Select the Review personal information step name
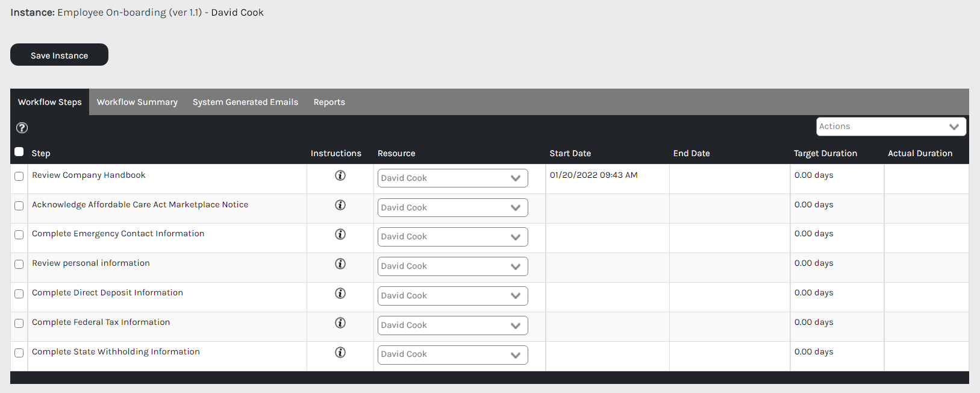Viewport: 980px width, 393px height. tap(91, 263)
